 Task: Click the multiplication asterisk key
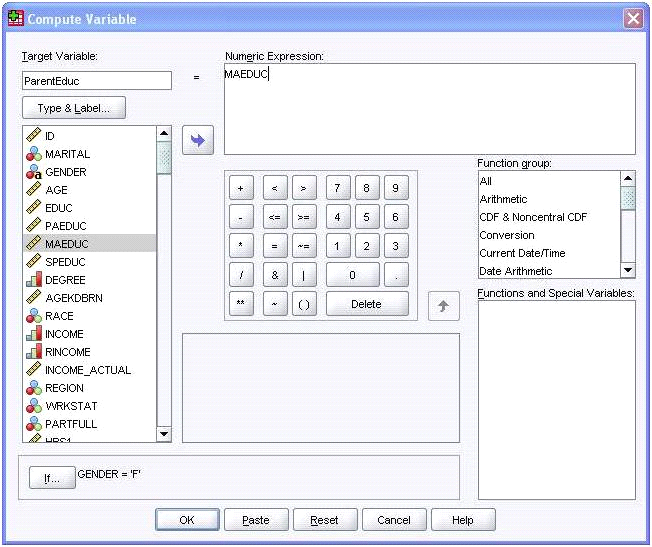click(x=241, y=246)
